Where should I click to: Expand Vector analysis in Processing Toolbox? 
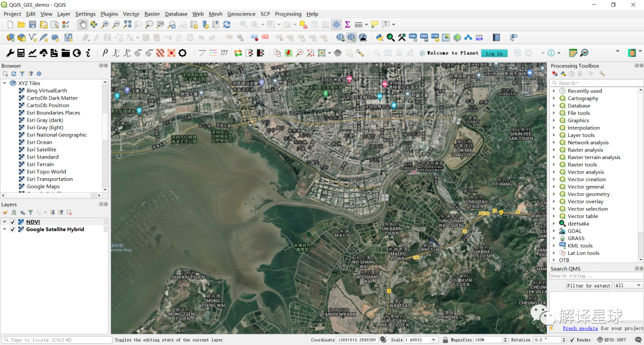[x=553, y=172]
